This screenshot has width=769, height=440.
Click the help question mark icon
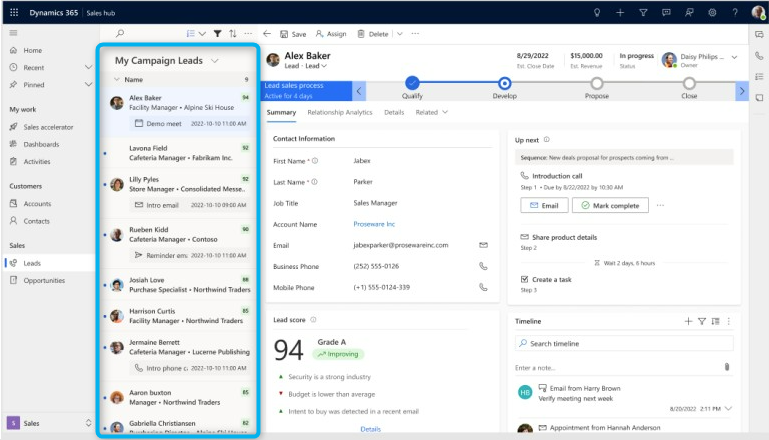point(735,13)
